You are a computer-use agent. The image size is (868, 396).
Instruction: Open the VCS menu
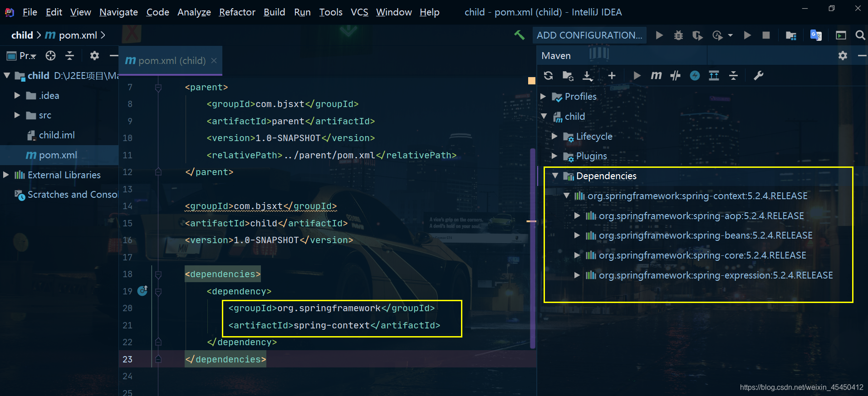click(359, 12)
